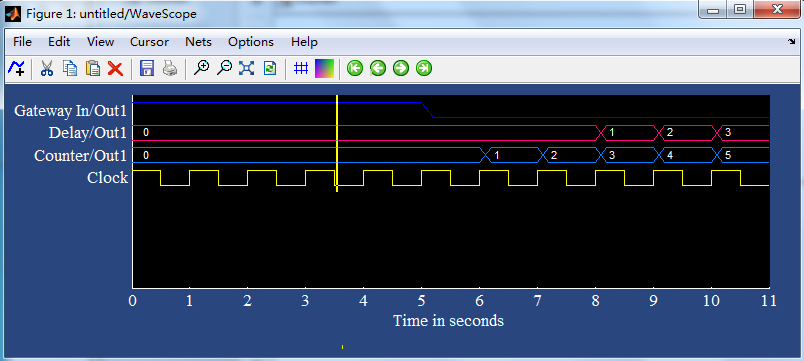The image size is (804, 361).
Task: Click the Refresh display icon
Action: (270, 68)
